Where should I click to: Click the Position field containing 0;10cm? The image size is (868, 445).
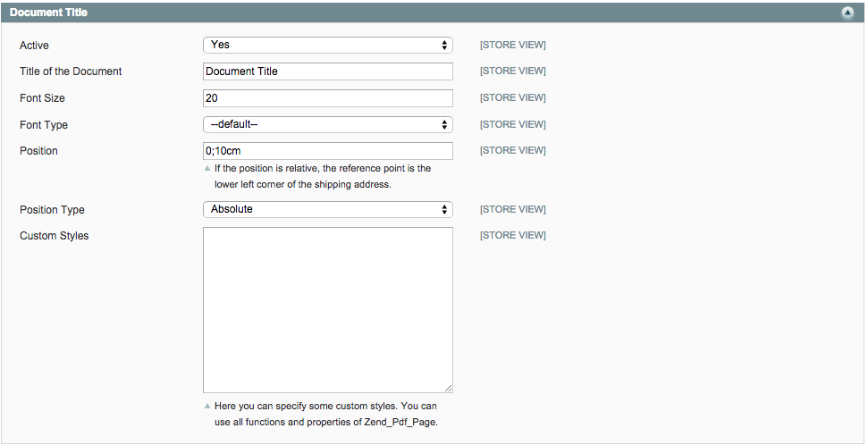point(327,151)
